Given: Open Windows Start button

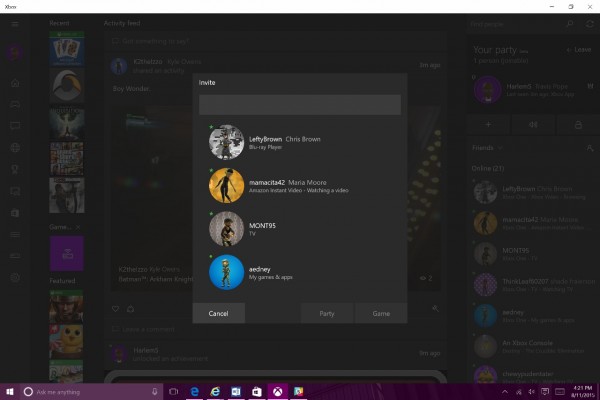Looking at the screenshot, I should 10,392.
